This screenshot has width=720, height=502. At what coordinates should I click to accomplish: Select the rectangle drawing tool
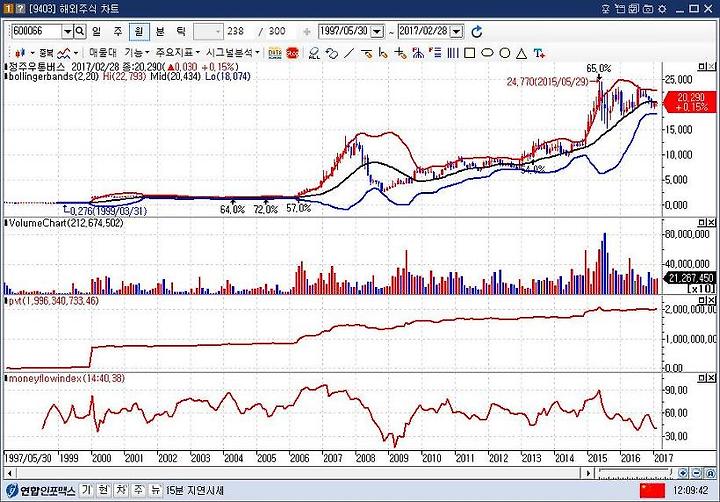point(470,53)
